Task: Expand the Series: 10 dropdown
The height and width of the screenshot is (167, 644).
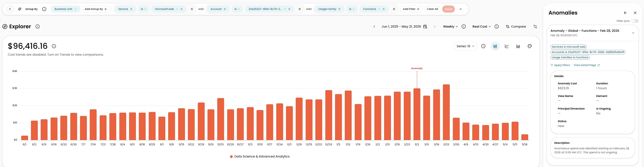Action: point(465,46)
